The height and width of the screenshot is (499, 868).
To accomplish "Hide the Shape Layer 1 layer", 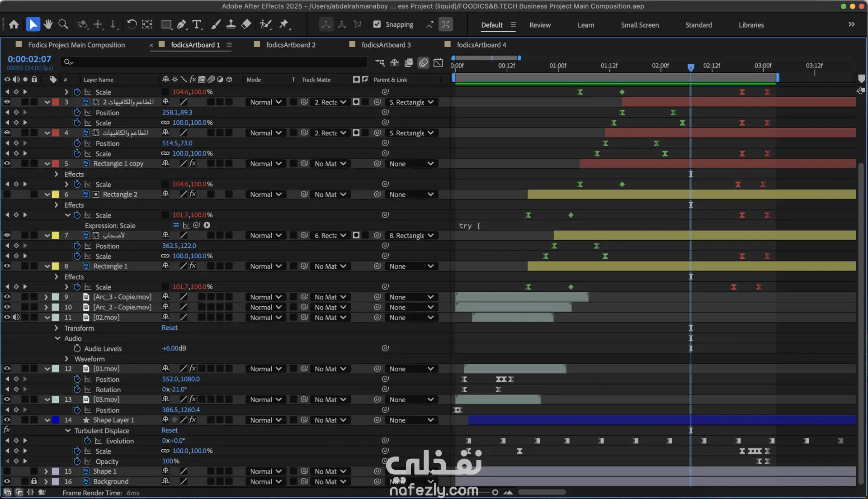I will click(7, 420).
